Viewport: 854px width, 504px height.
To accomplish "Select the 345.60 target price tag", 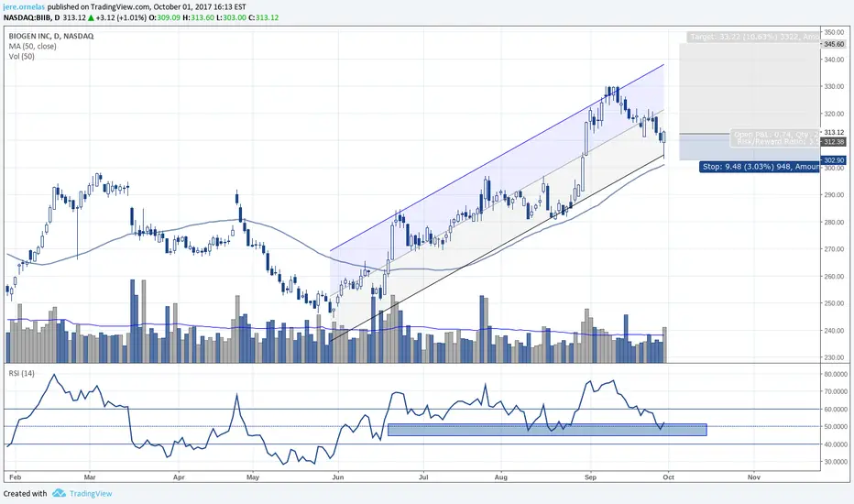I will click(x=833, y=44).
